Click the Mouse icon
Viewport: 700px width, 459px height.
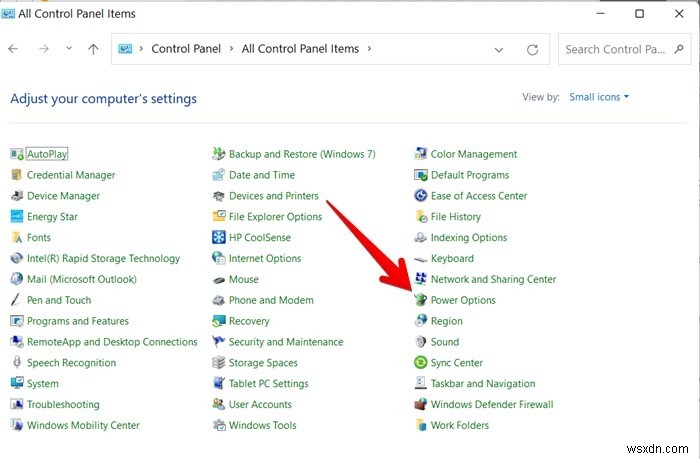[x=219, y=280]
